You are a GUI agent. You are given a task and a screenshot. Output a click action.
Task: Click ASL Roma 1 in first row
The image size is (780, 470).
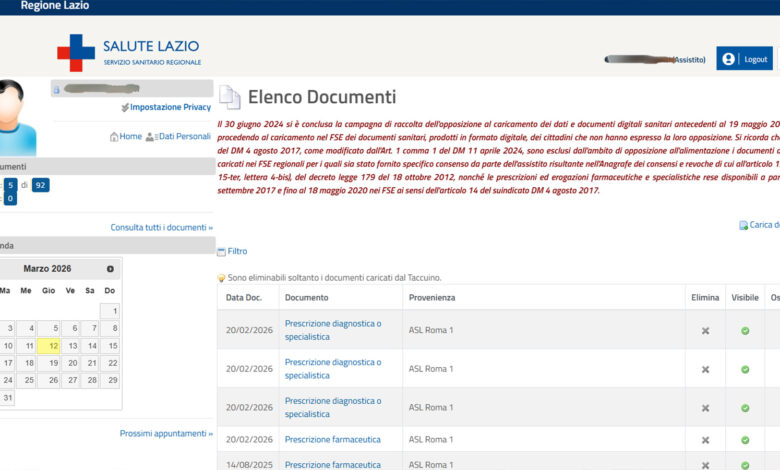[x=431, y=330]
